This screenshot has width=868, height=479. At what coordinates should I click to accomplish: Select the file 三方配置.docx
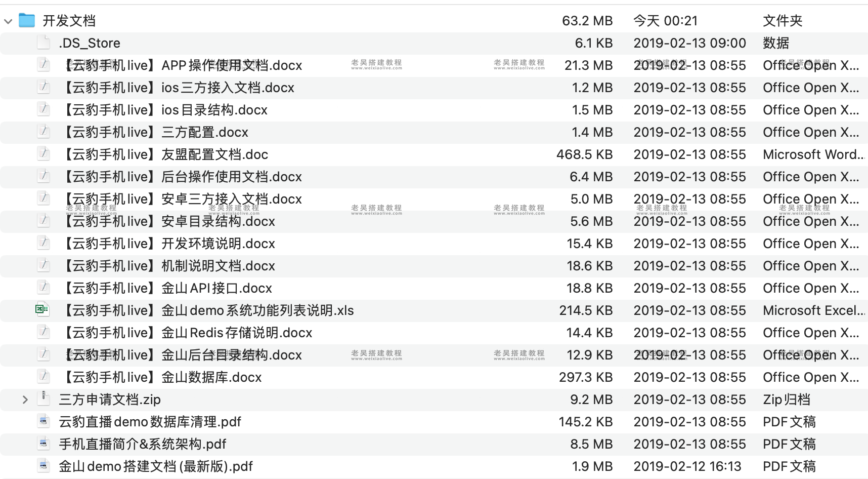click(157, 132)
